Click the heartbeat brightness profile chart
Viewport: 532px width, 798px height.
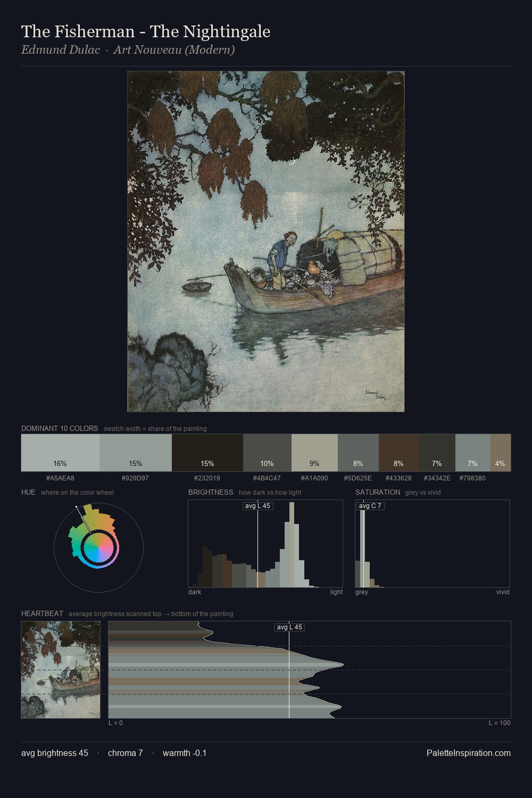[x=310, y=670]
